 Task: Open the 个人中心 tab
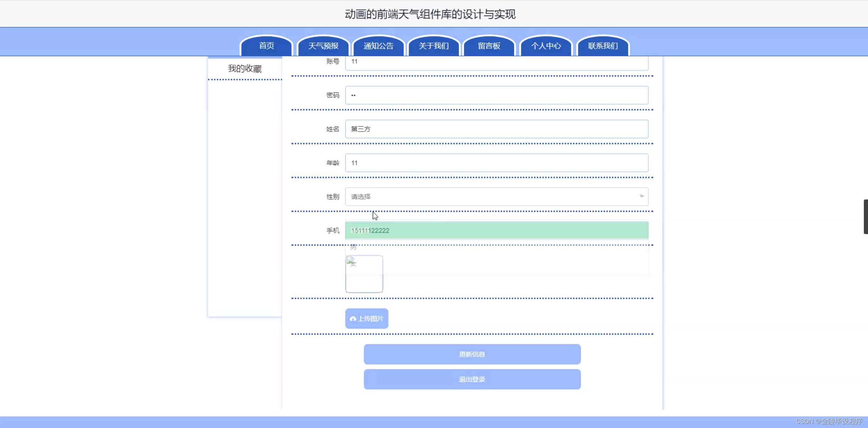click(546, 46)
